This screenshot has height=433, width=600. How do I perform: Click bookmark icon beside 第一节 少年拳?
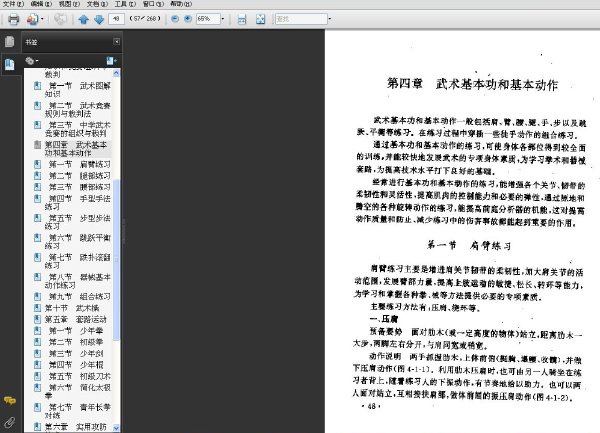[x=38, y=330]
